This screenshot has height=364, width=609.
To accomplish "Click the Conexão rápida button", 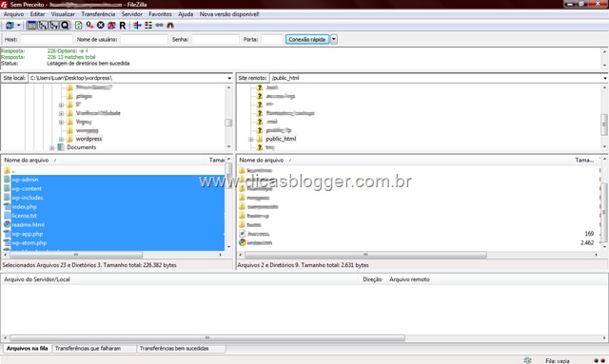I will (307, 39).
